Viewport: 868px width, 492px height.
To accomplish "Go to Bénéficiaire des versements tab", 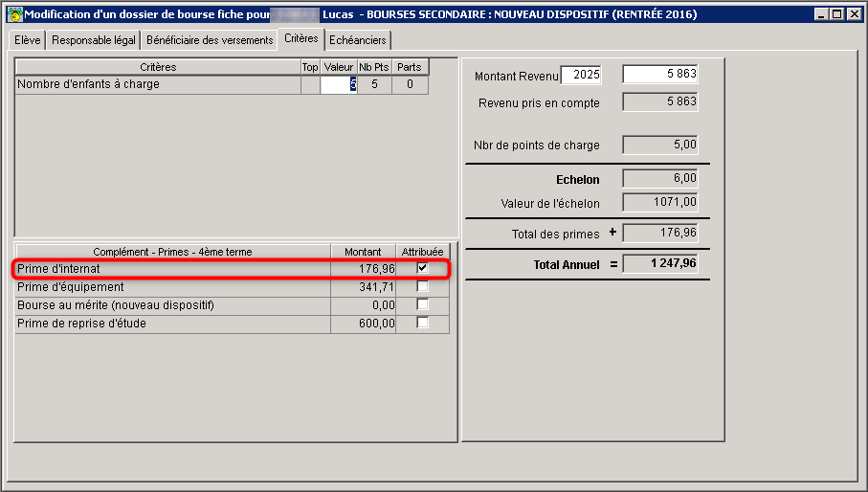I will 210,40.
